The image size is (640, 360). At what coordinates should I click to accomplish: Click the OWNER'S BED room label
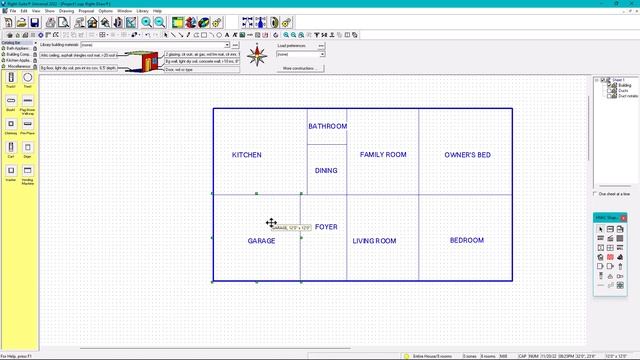pos(467,155)
